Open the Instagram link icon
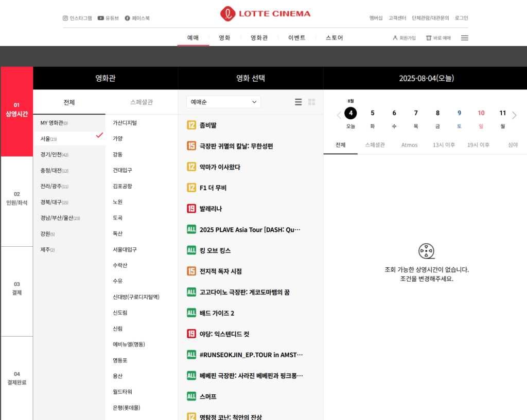This screenshot has height=420, width=527. point(65,18)
